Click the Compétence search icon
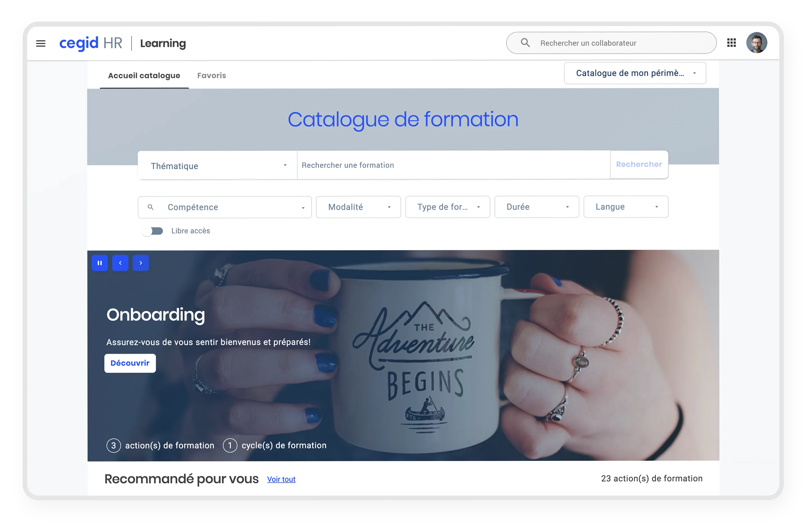 click(150, 207)
